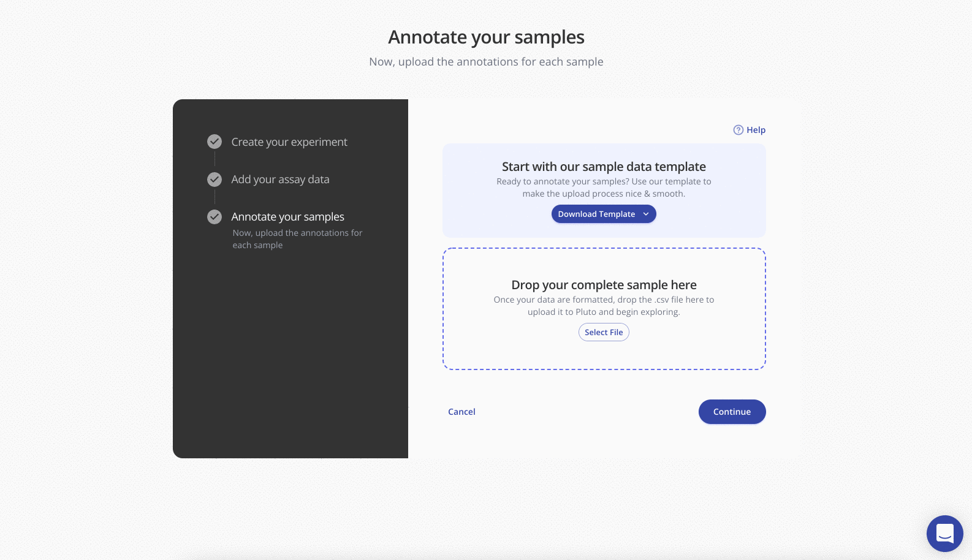Click Select File to upload csv
972x560 pixels.
[x=604, y=332]
